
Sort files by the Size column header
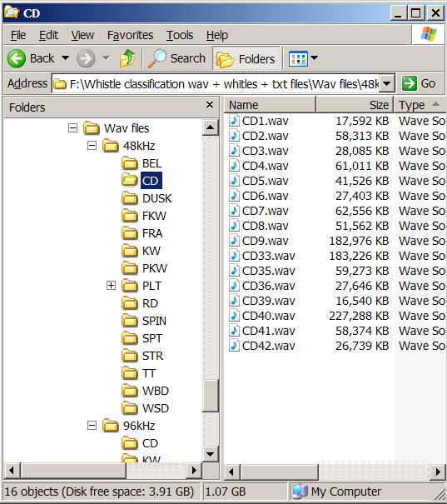[x=355, y=105]
